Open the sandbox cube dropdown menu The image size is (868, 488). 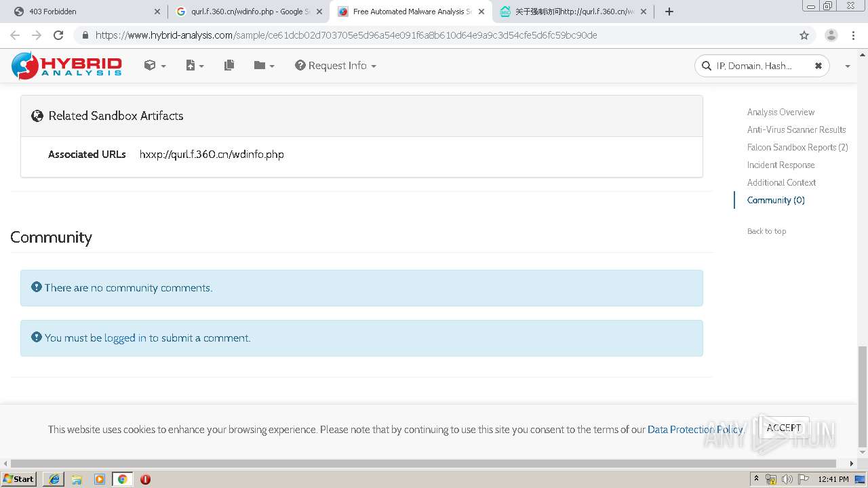155,65
